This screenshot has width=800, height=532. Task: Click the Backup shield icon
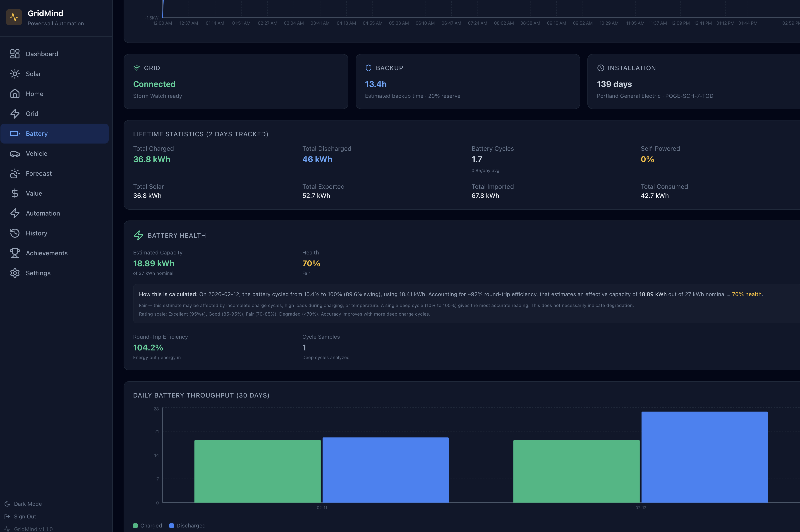click(369, 68)
